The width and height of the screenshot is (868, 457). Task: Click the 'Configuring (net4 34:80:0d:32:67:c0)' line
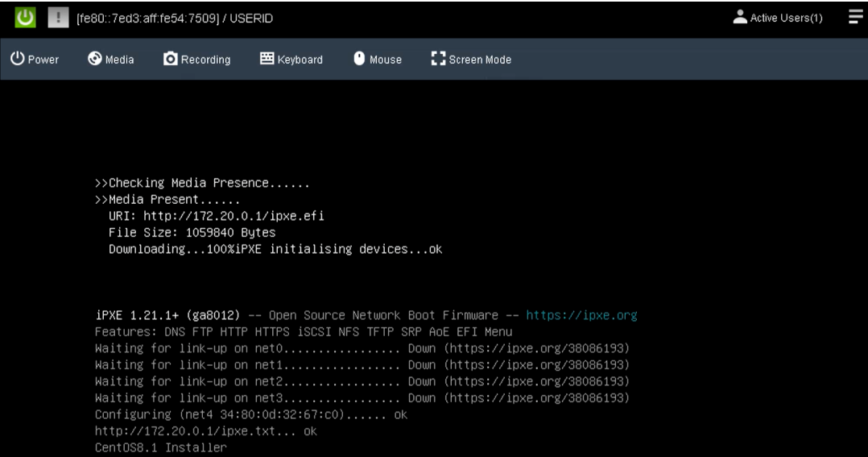[x=251, y=415]
